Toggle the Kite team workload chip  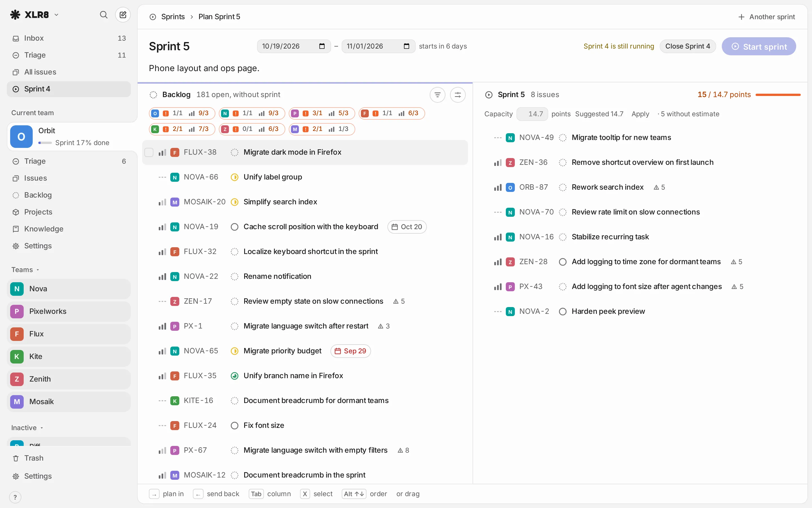(x=182, y=129)
